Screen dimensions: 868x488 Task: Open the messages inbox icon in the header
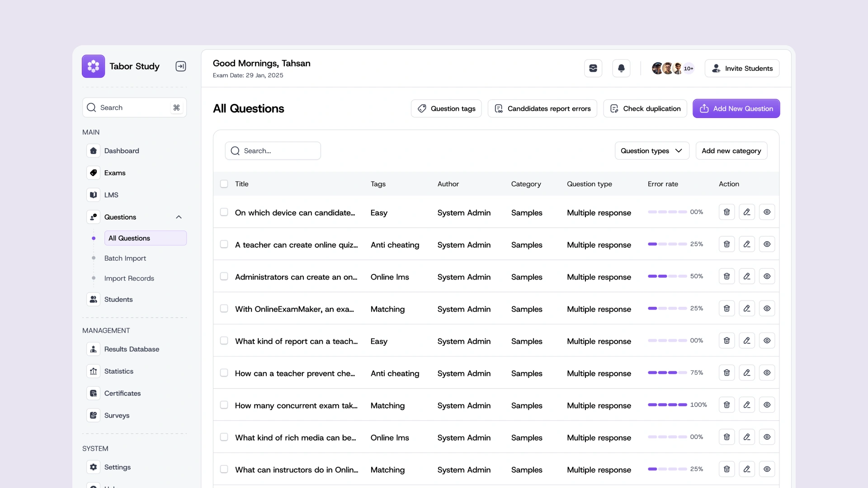pyautogui.click(x=593, y=68)
